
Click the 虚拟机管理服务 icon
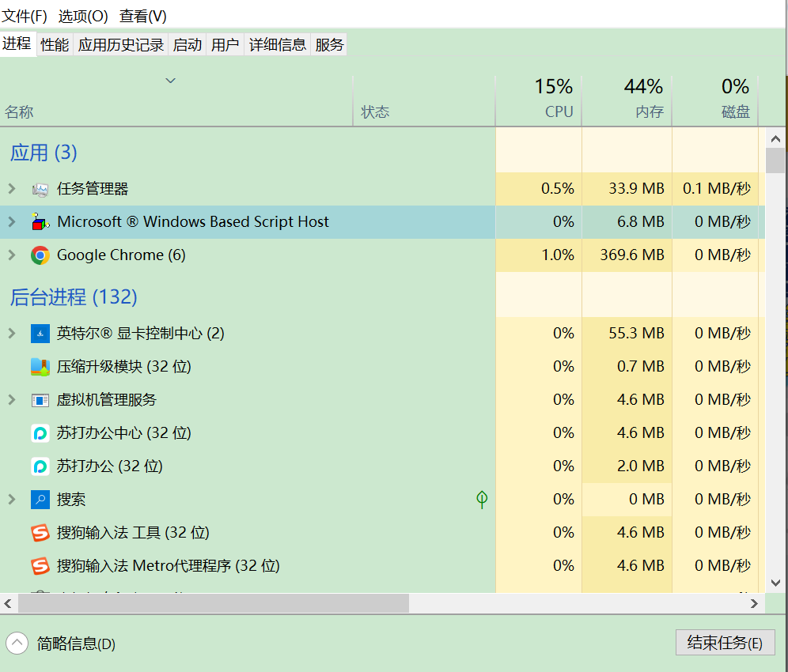pos(40,400)
